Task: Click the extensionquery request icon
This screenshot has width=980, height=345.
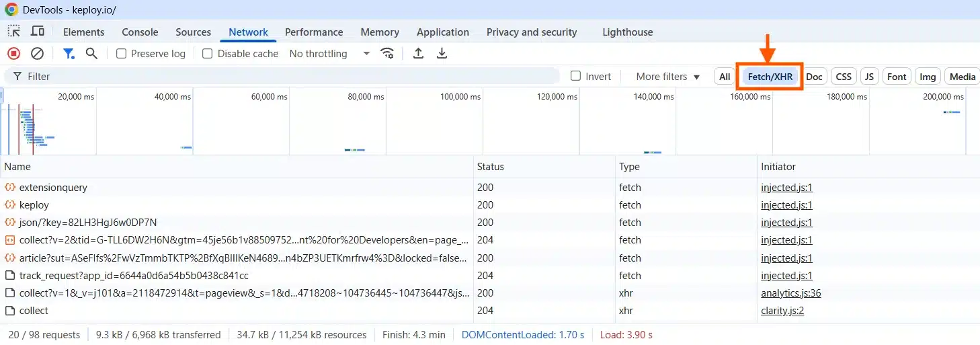Action: tap(10, 187)
